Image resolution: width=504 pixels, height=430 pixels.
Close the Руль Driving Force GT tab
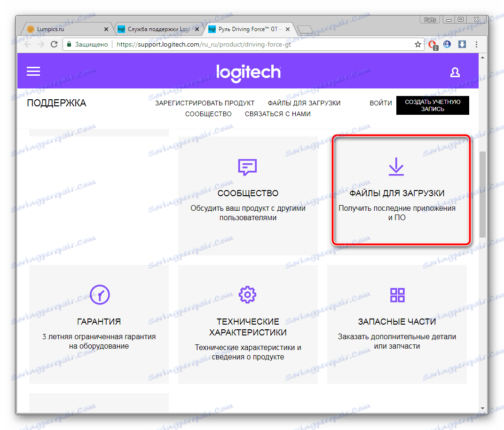[288, 29]
